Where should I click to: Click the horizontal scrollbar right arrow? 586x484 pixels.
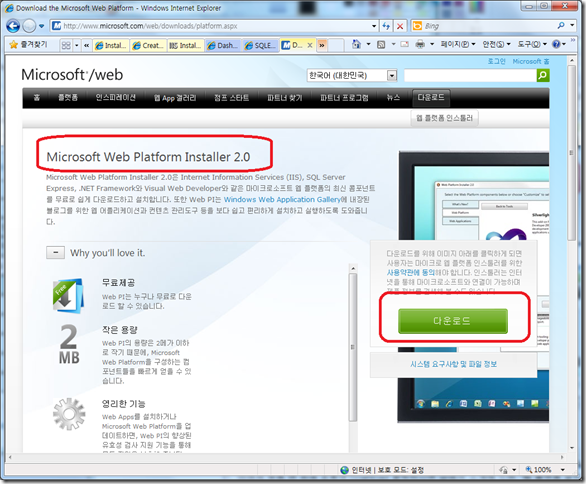click(562, 457)
